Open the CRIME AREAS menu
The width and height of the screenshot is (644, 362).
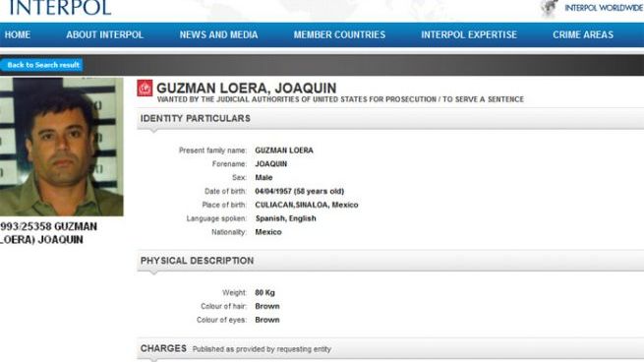[583, 35]
